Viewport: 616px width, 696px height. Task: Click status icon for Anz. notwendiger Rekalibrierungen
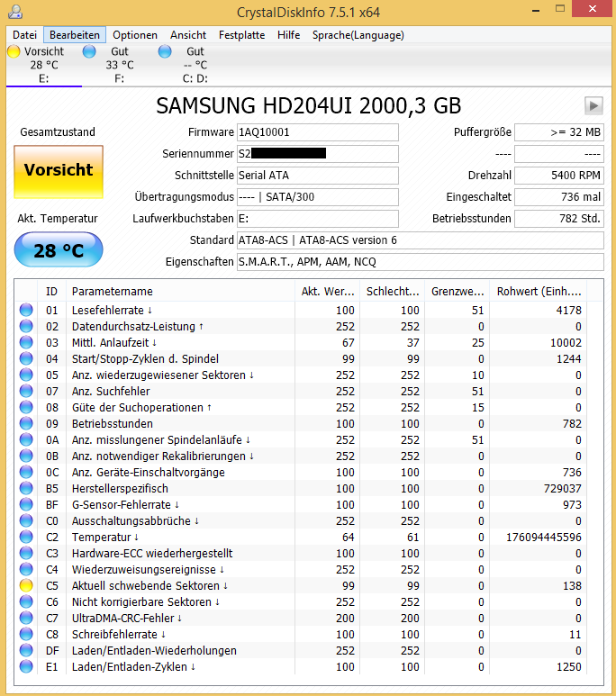[26, 456]
